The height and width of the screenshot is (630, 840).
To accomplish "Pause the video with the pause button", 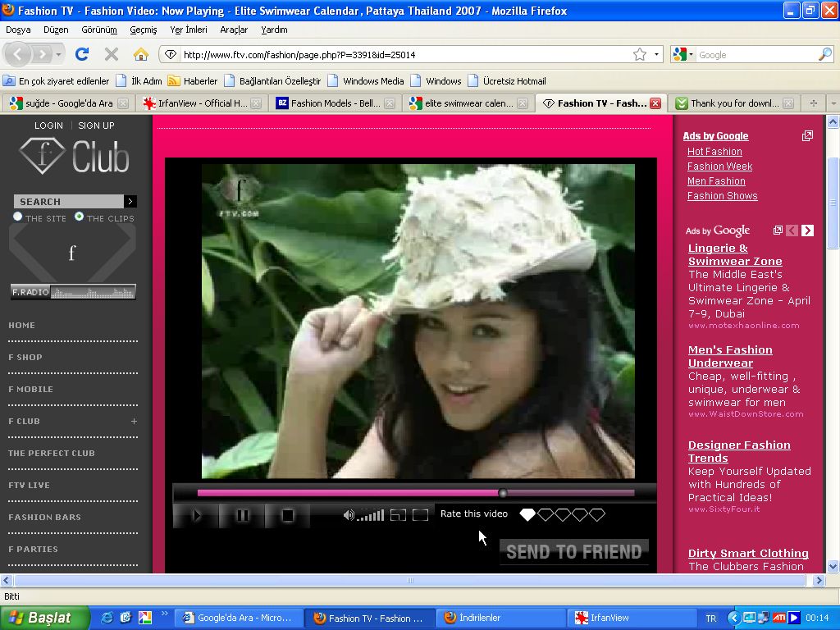I will pyautogui.click(x=243, y=515).
